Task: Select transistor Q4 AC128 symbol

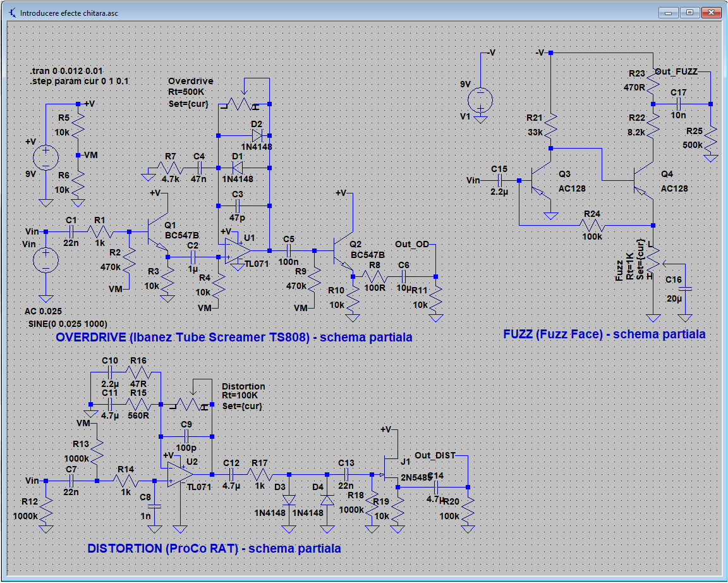Action: click(x=643, y=181)
